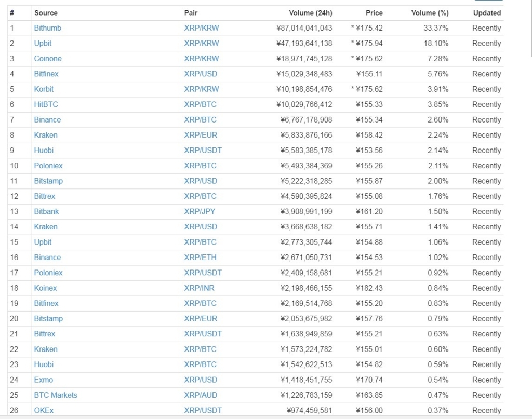The image size is (532, 419).
Task: Select price value ¥182.43
Action: click(x=369, y=288)
